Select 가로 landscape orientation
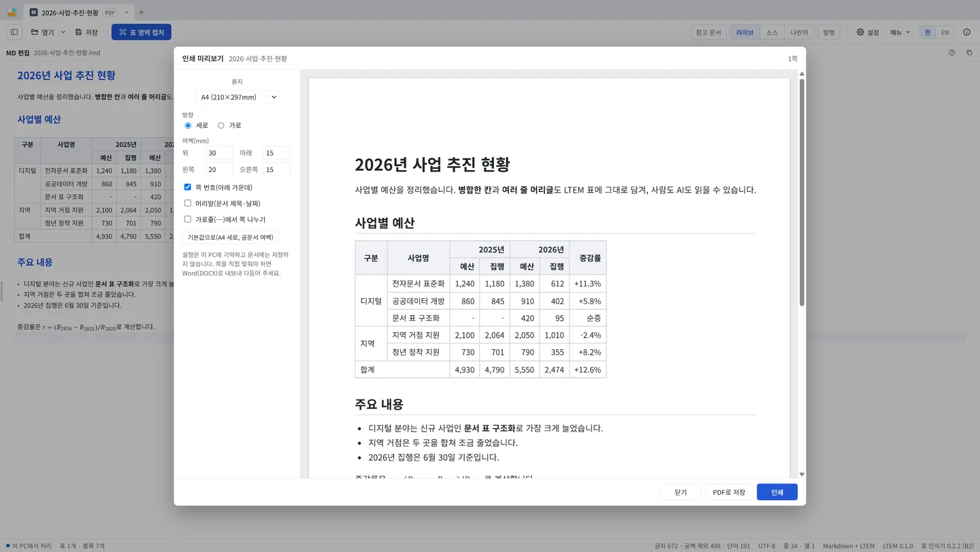The width and height of the screenshot is (980, 552). (x=220, y=125)
